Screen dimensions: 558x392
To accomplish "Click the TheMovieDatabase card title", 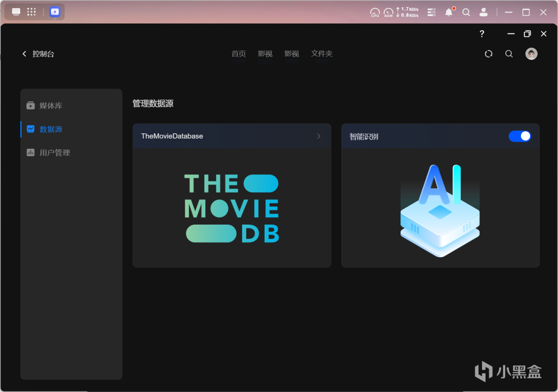I will 172,136.
